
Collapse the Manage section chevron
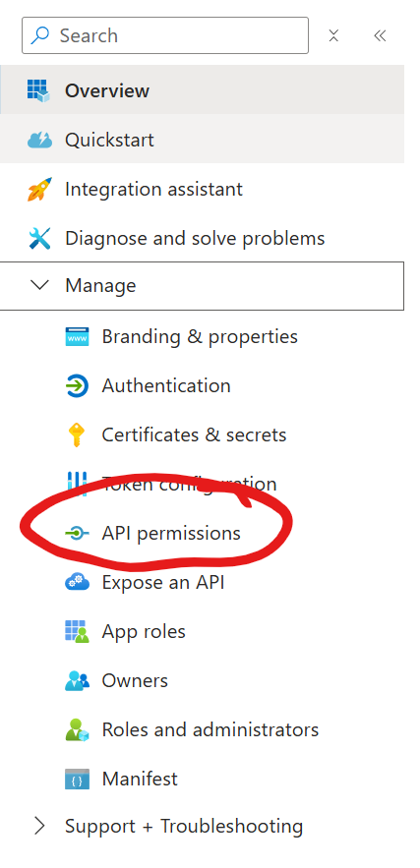[x=39, y=286]
